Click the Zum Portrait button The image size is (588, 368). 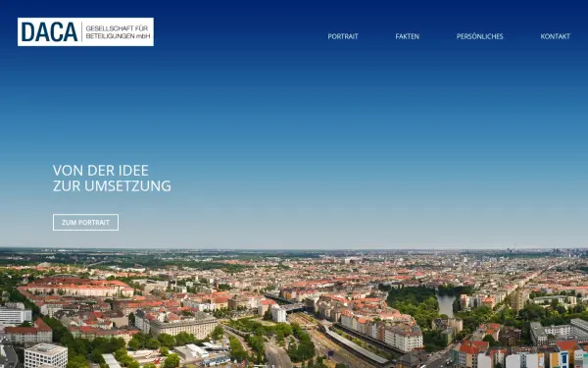tap(85, 223)
